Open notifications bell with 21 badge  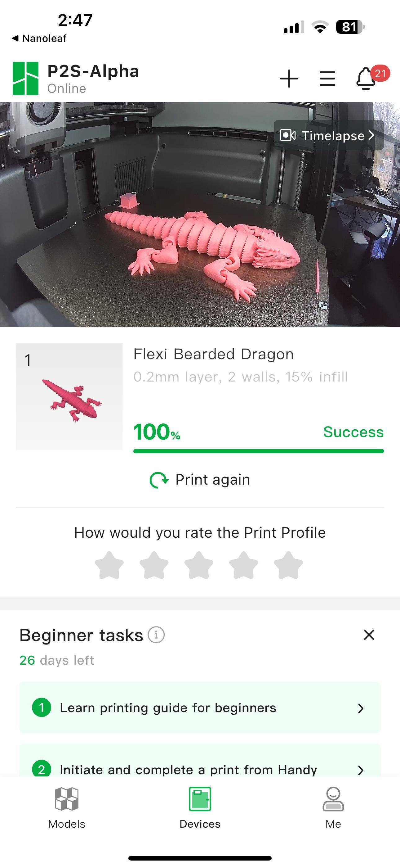366,79
